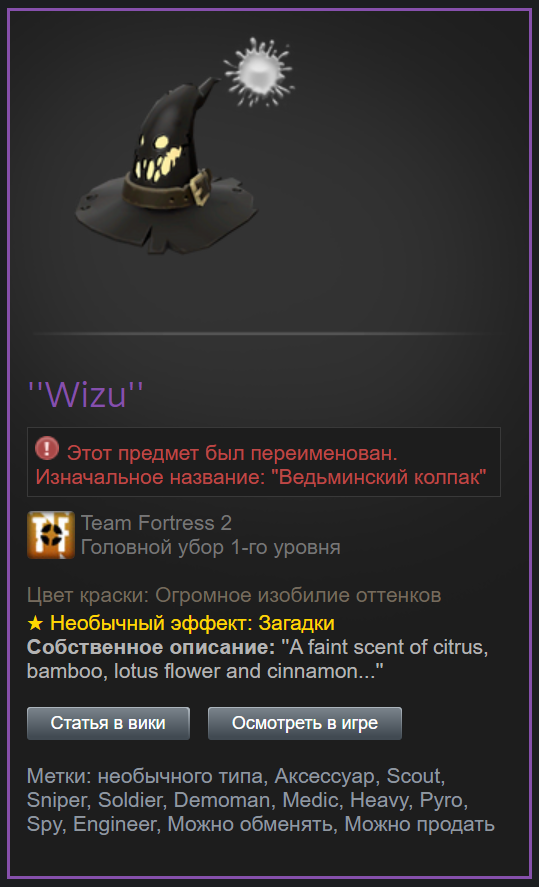Click the Цвет краски paint color line
The image size is (539, 887).
234,595
